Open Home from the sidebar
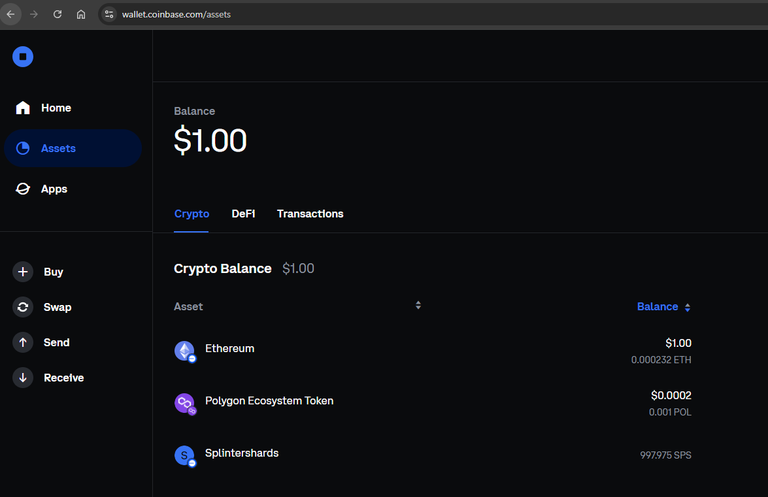The height and width of the screenshot is (497, 768). 43,108
